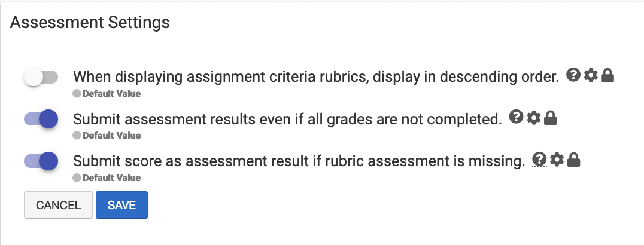Screen dimensions: 644x245
Task: Disable submit score if rubric missing switch
Action: 41,161
